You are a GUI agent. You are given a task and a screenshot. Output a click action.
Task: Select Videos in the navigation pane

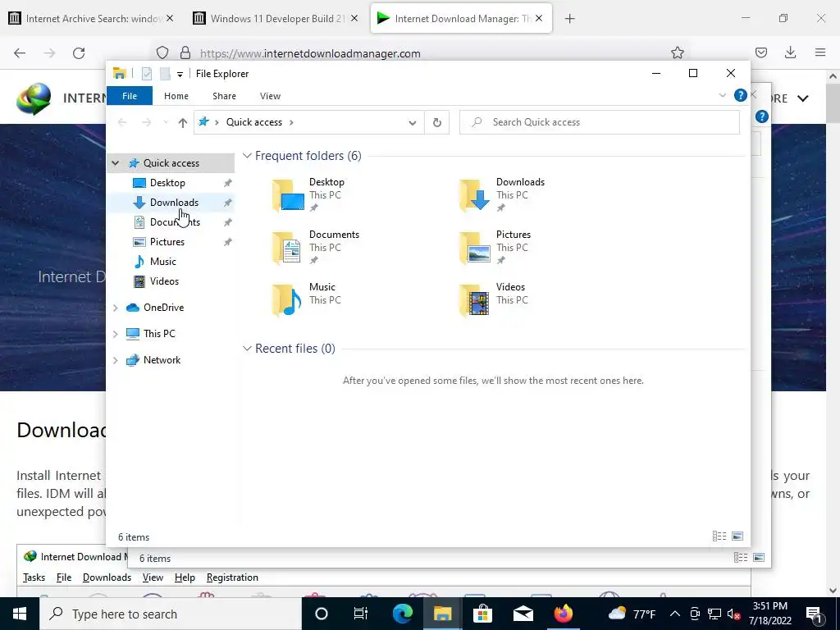tap(164, 281)
